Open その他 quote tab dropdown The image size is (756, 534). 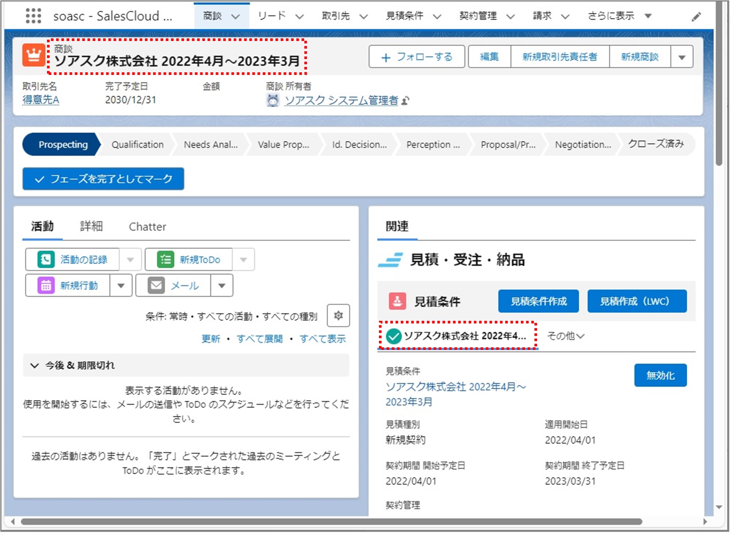565,336
